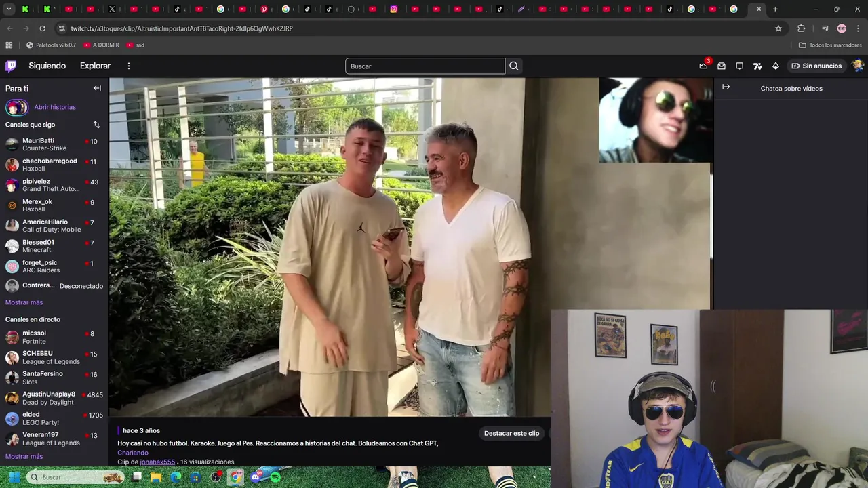Open Chrome extensions puzzle icon
The image size is (868, 488).
coord(801,28)
